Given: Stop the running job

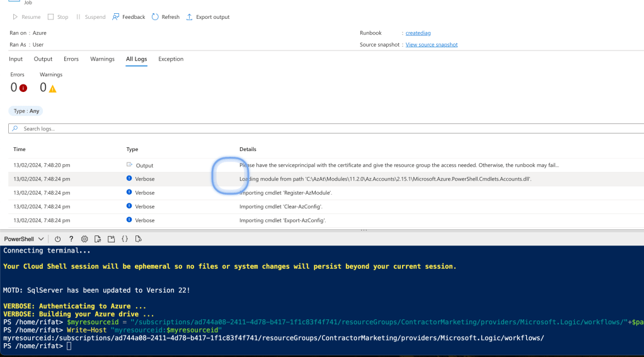Looking at the screenshot, I should tap(58, 17).
